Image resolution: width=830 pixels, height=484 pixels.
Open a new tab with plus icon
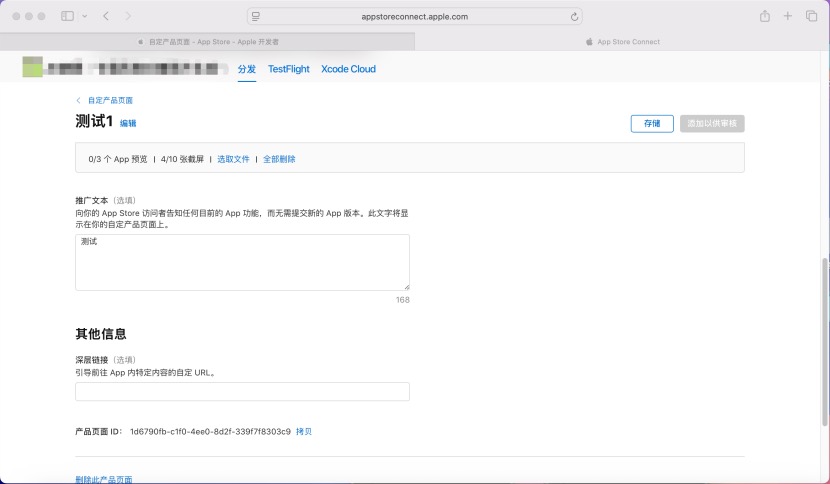(788, 17)
